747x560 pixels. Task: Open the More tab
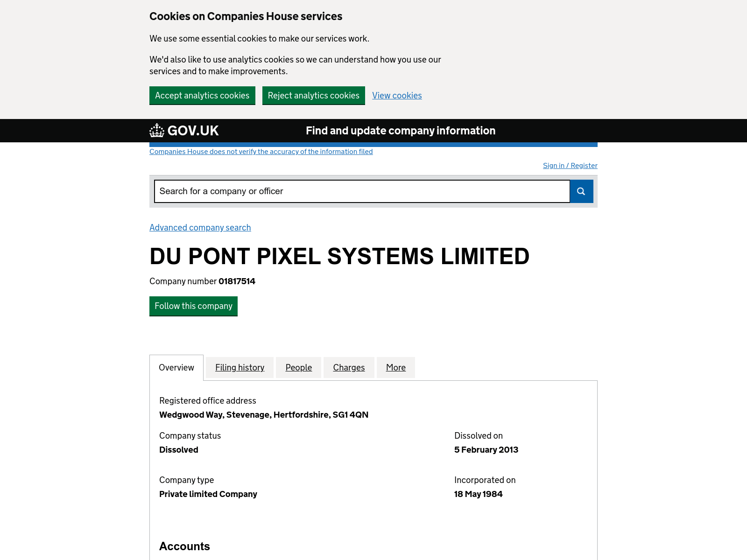396,368
